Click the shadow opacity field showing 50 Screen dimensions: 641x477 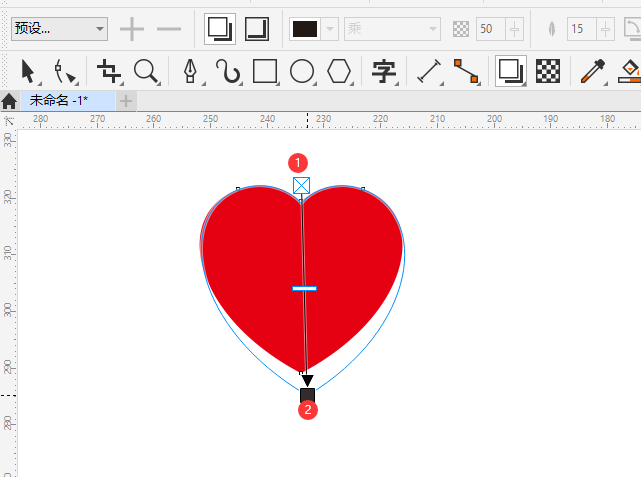coord(491,29)
